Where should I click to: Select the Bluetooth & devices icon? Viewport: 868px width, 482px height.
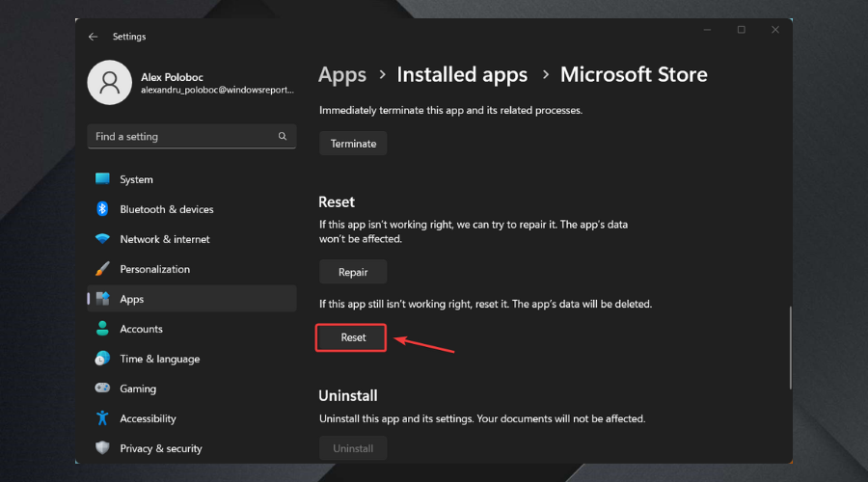(x=102, y=209)
